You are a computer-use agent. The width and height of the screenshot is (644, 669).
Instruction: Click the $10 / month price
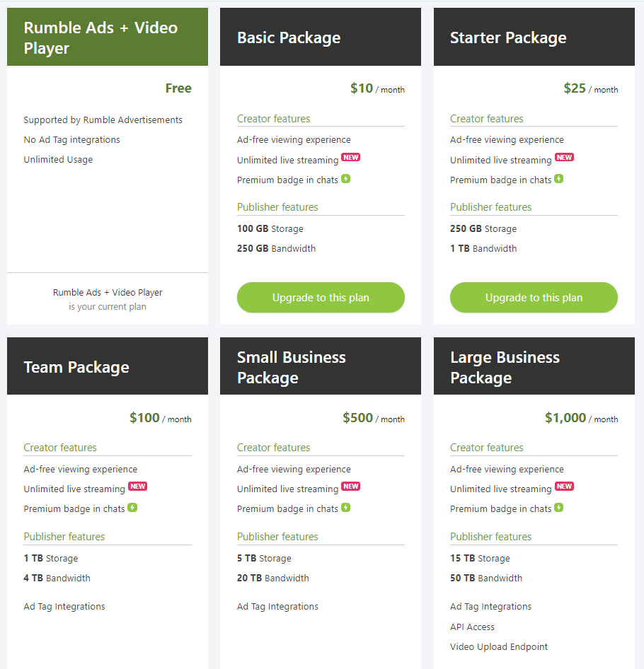click(x=377, y=88)
